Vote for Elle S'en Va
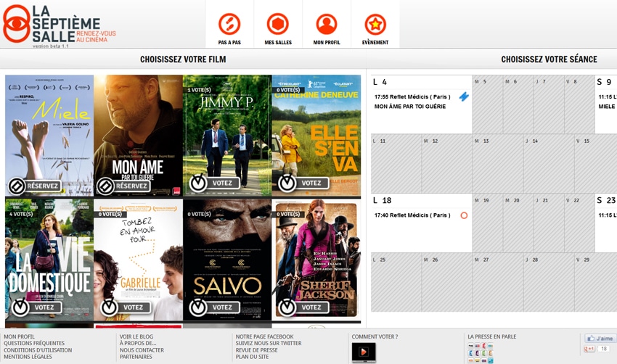This screenshot has width=617, height=364. pyautogui.click(x=301, y=183)
